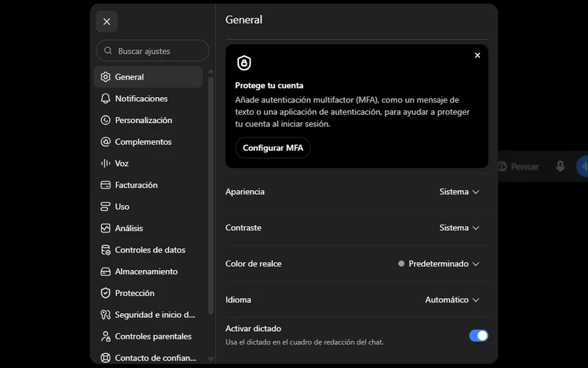Screen dimensions: 588x368
Task: Click the Pensar icon in background chat bar
Action: coord(503,166)
